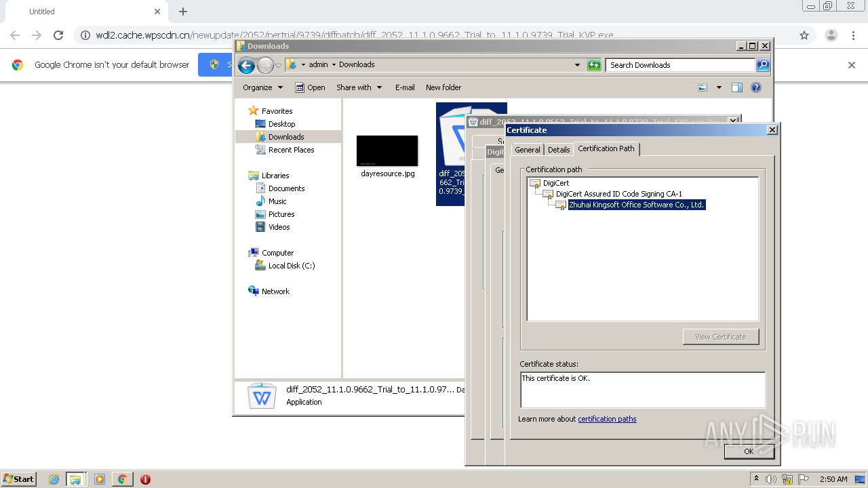Reload the Chrome page
Viewport: 868px width, 488px height.
tap(58, 35)
